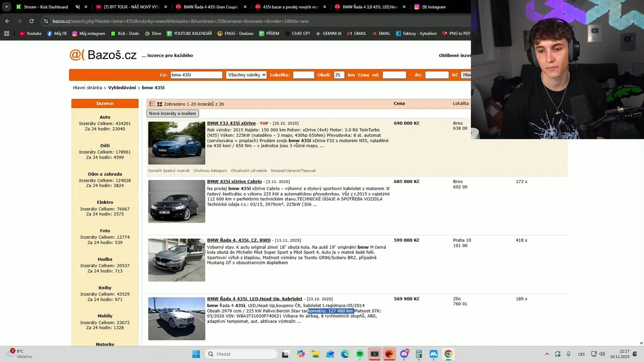
Task: Open the CHAT GPT bookmark
Action: pos(297,34)
